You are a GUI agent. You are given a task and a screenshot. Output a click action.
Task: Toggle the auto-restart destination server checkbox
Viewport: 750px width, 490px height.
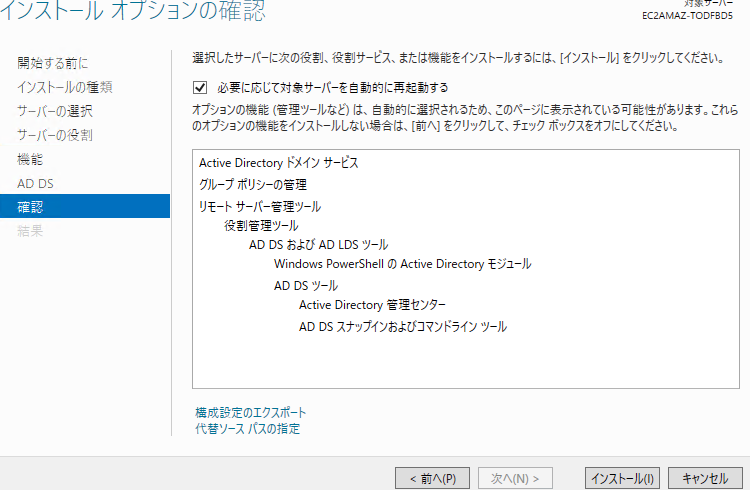pyautogui.click(x=200, y=88)
